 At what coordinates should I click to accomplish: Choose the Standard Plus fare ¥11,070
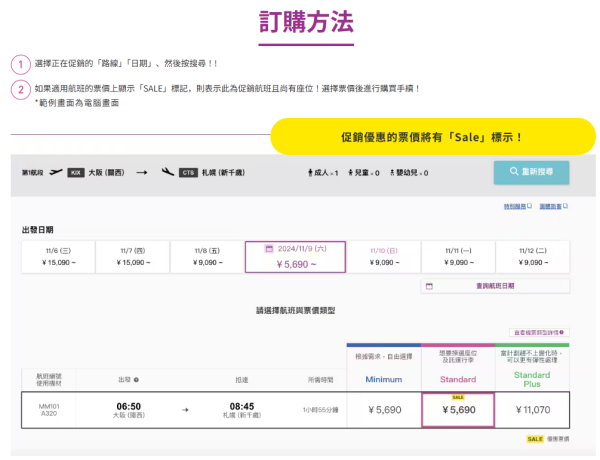point(532,410)
